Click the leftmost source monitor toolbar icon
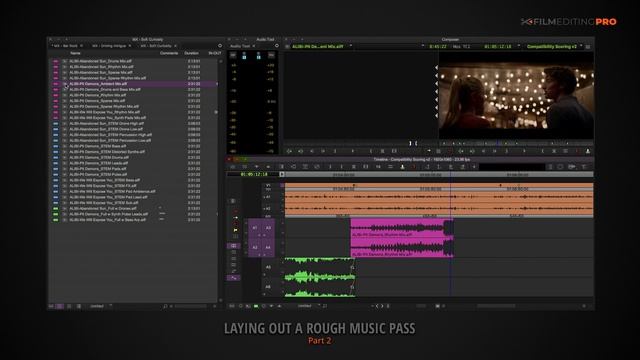The height and width of the screenshot is (360, 640). (x=289, y=151)
